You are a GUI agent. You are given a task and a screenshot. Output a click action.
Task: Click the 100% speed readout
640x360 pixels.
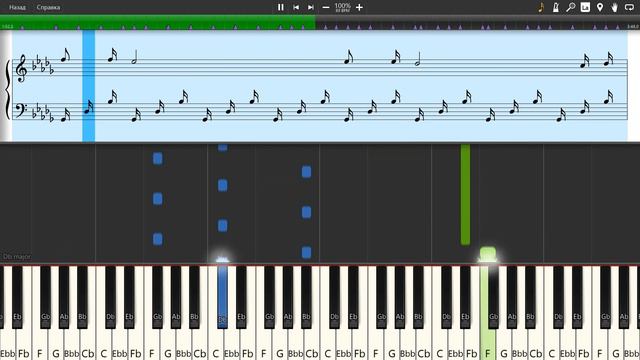[342, 7]
